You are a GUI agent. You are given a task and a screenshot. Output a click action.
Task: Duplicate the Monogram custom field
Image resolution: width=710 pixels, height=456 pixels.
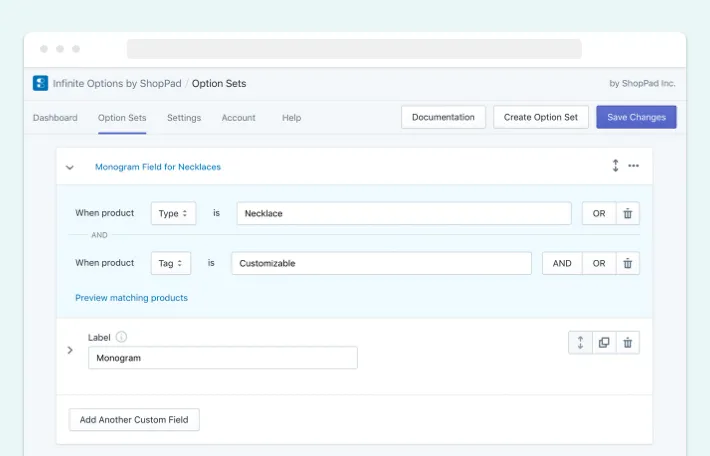tap(604, 342)
